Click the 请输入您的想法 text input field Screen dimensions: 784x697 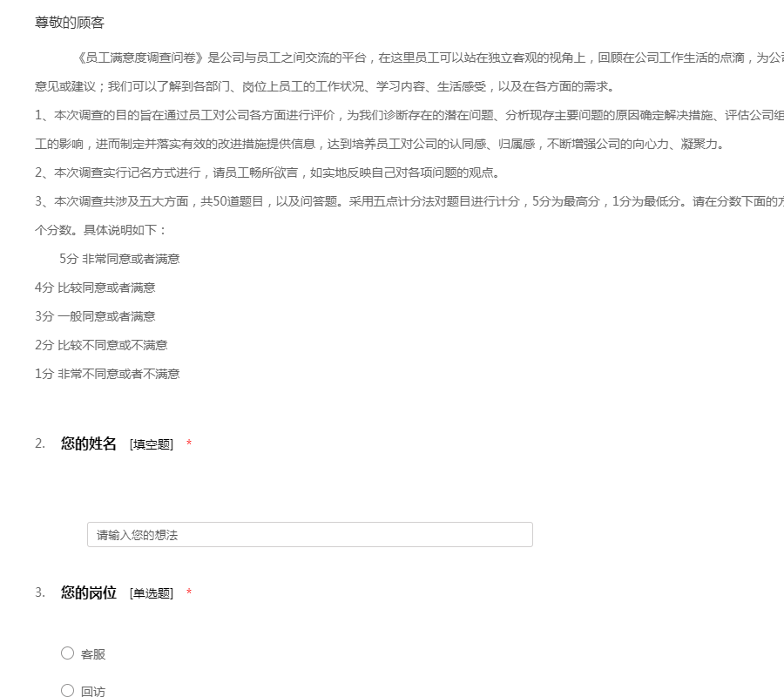coord(309,535)
